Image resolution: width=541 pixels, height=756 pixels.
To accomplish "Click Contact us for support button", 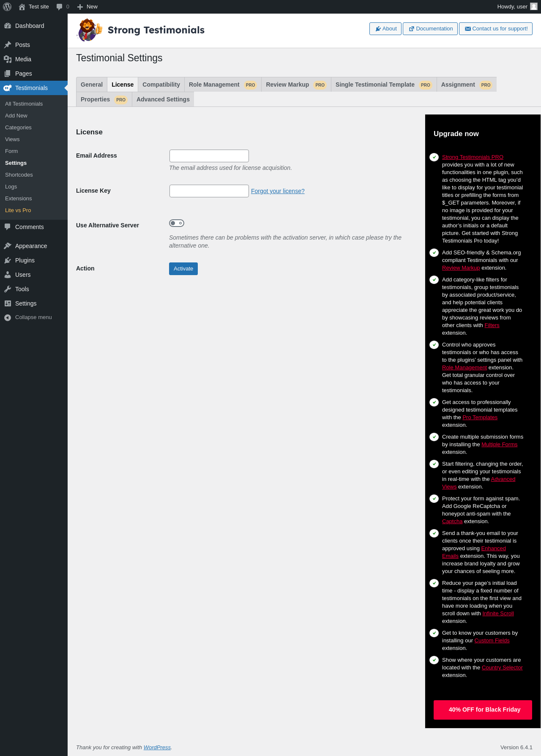I will click(x=496, y=29).
